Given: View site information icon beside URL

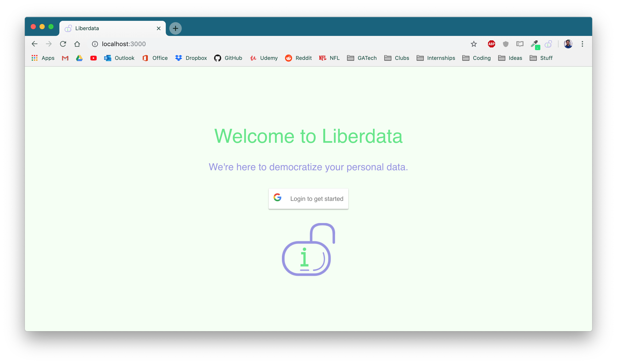Looking at the screenshot, I should click(95, 44).
